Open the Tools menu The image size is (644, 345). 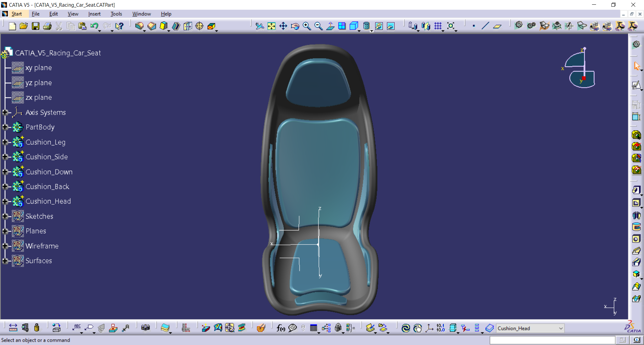click(x=116, y=14)
